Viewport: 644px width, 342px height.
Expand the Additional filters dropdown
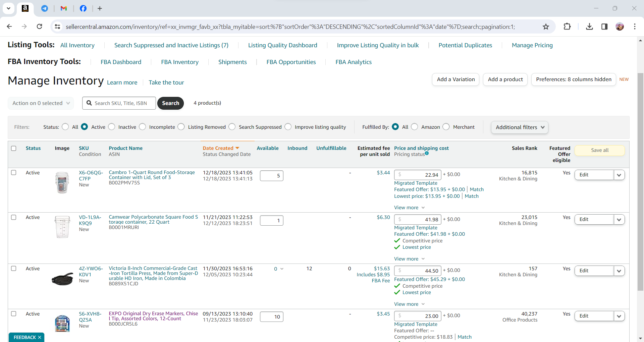click(520, 127)
